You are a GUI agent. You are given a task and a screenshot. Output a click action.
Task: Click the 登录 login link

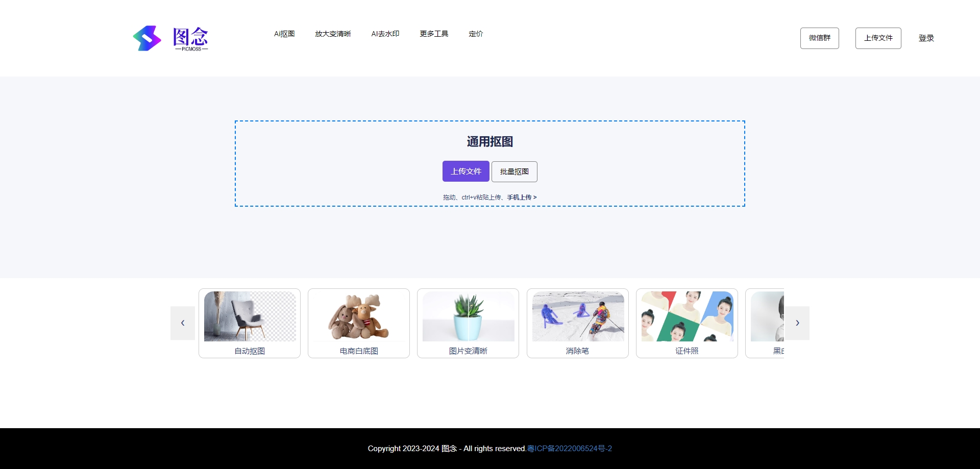(x=926, y=38)
